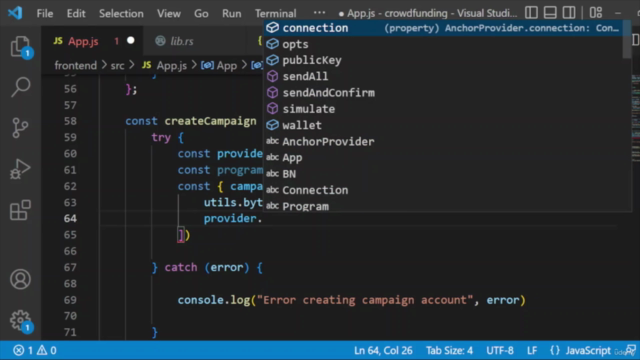Screen dimensions: 640x360
Task: Click the notifications bell icon in status bar
Action: pyautogui.click(x=631, y=350)
